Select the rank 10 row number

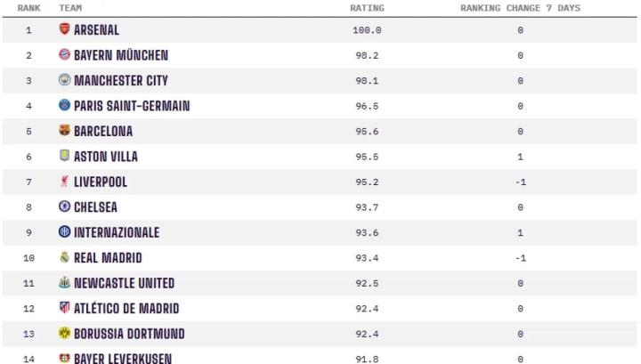click(x=28, y=258)
